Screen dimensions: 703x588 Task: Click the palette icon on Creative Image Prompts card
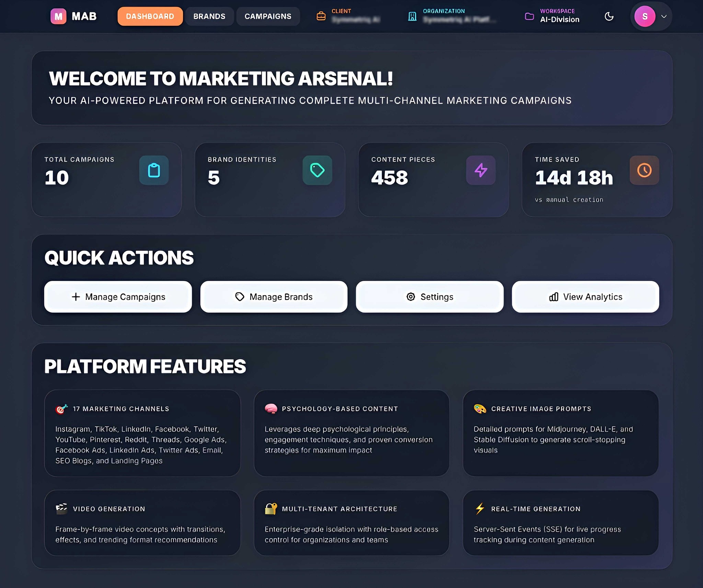point(480,409)
